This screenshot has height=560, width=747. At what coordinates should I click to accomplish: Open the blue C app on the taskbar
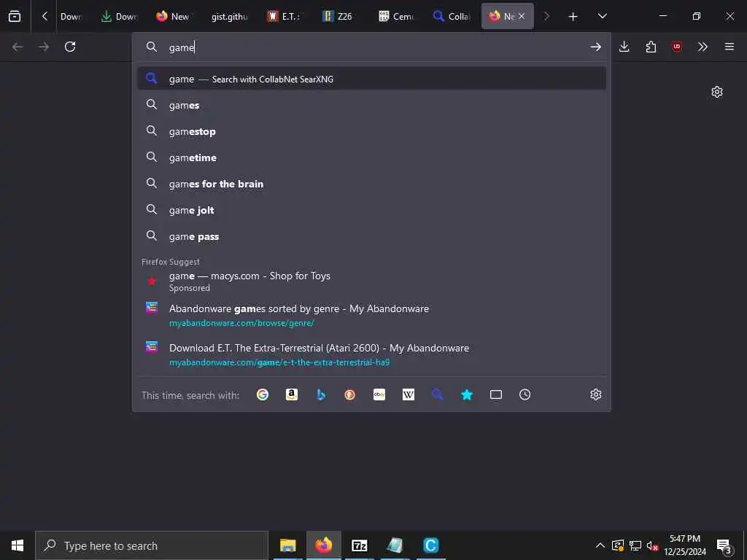pyautogui.click(x=430, y=545)
